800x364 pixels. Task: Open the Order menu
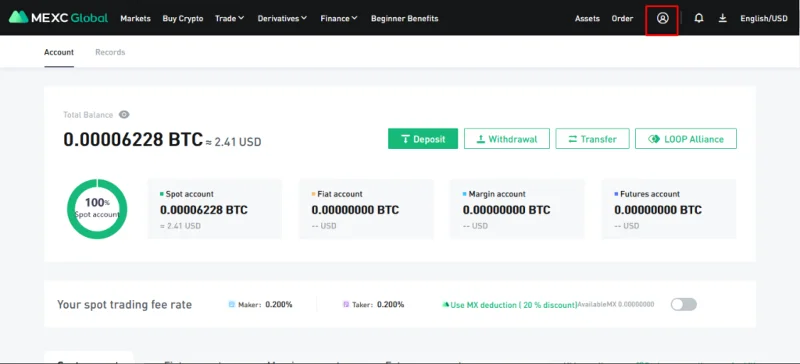[x=622, y=18]
